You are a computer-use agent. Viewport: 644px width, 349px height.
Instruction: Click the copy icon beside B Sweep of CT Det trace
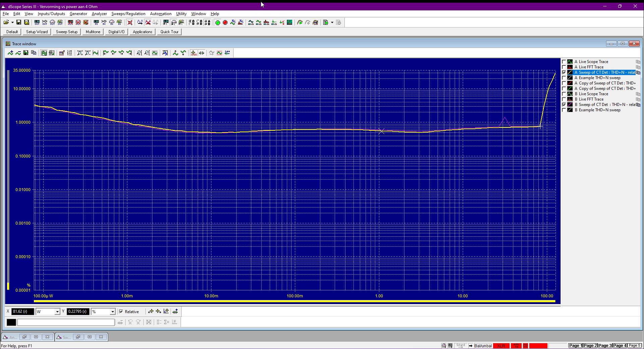pyautogui.click(x=638, y=105)
